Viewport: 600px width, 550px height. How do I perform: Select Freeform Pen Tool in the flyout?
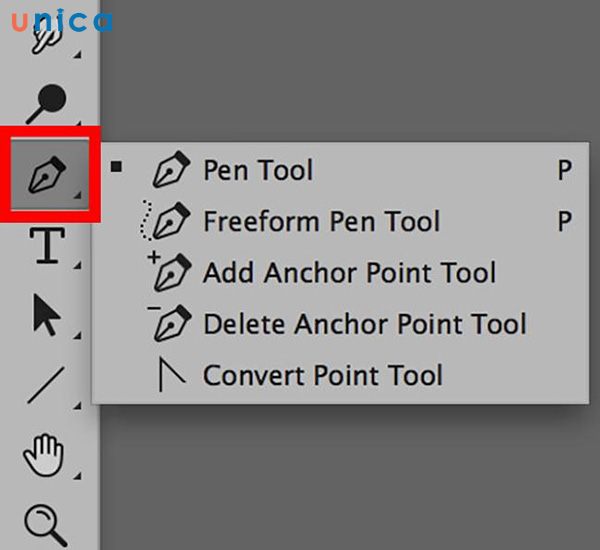[320, 221]
